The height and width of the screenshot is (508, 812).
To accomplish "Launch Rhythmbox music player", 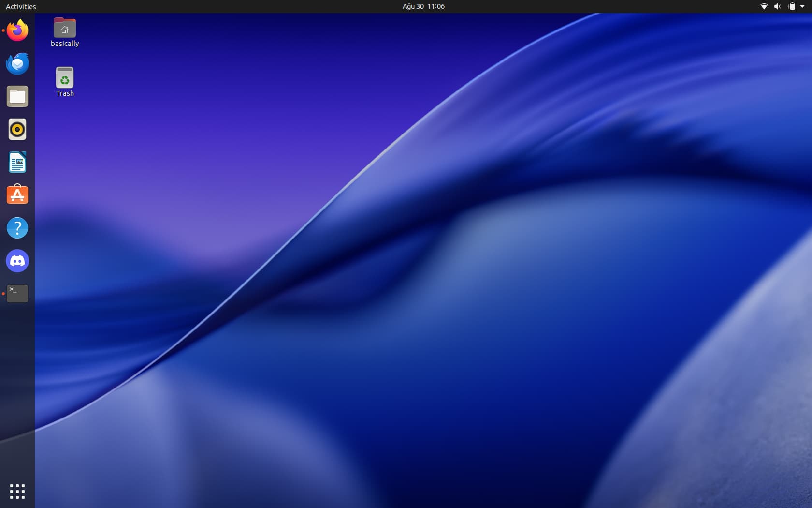I will [17, 129].
